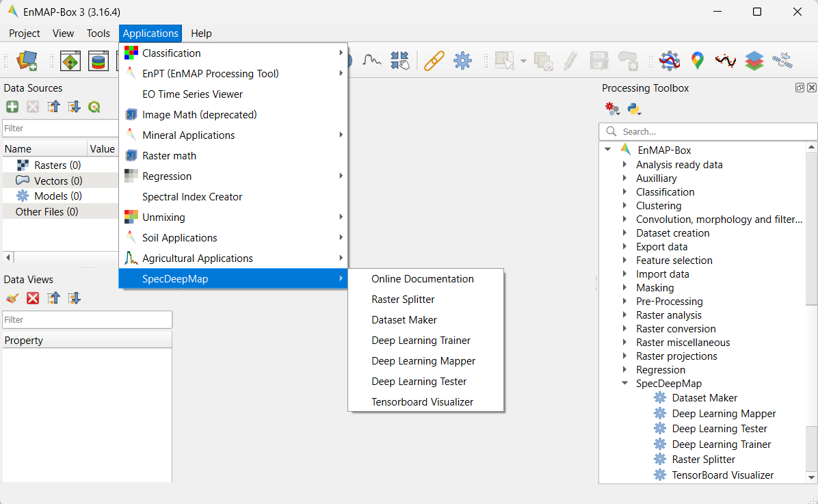Expand the Clustering toolbox group

(x=624, y=205)
